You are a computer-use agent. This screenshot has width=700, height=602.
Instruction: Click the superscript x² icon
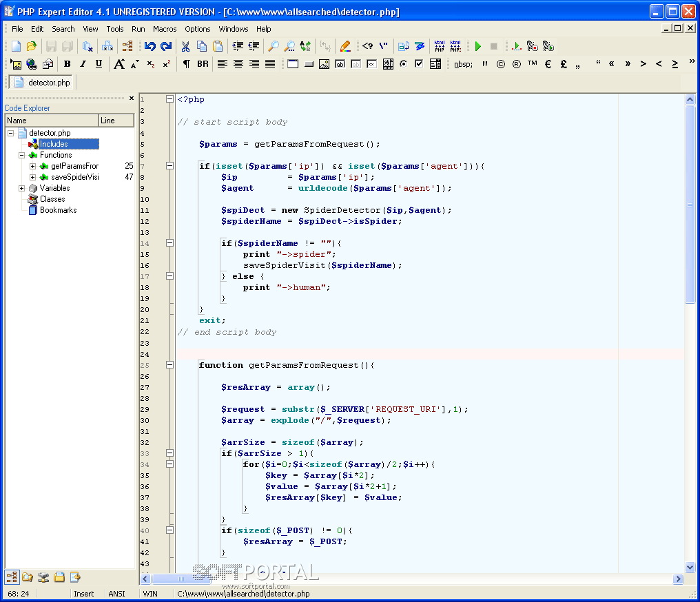(167, 64)
